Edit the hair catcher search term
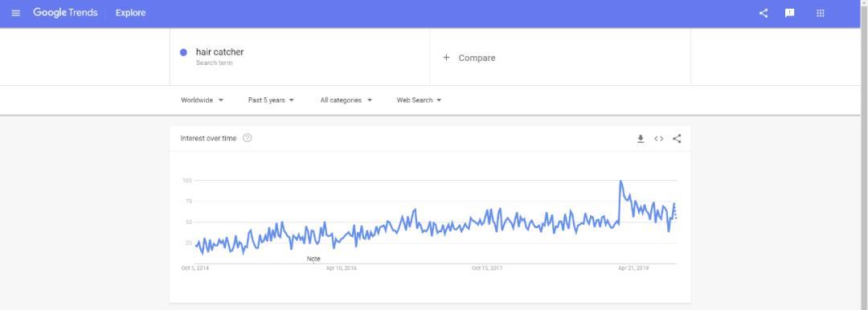This screenshot has height=310, width=868. 219,52
